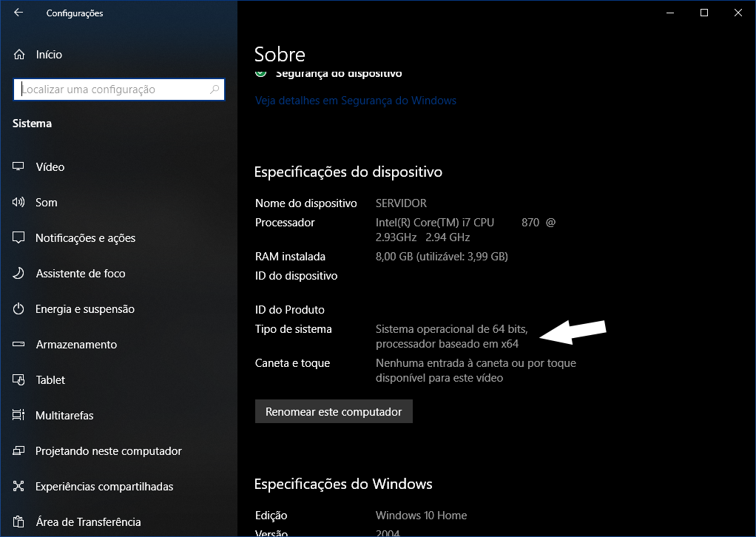Open Experiências compartilhadas label

[x=104, y=487]
